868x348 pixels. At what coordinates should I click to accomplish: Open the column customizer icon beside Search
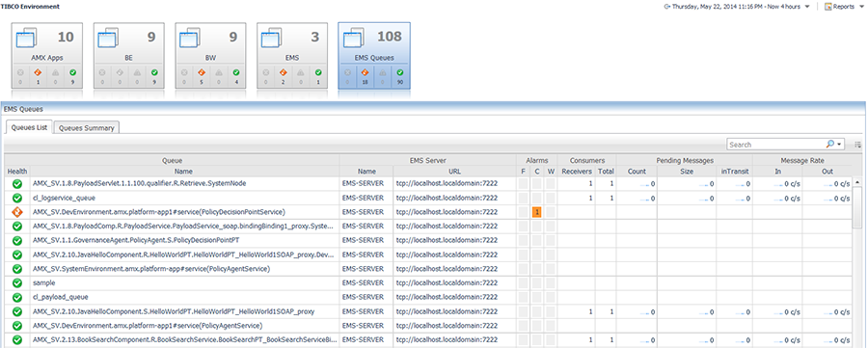coord(857,145)
